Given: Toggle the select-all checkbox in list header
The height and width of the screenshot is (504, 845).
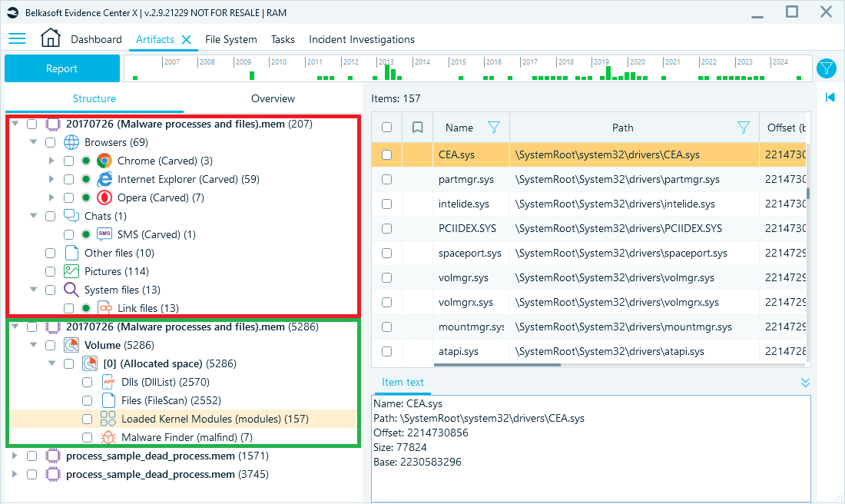Looking at the screenshot, I should pyautogui.click(x=386, y=127).
